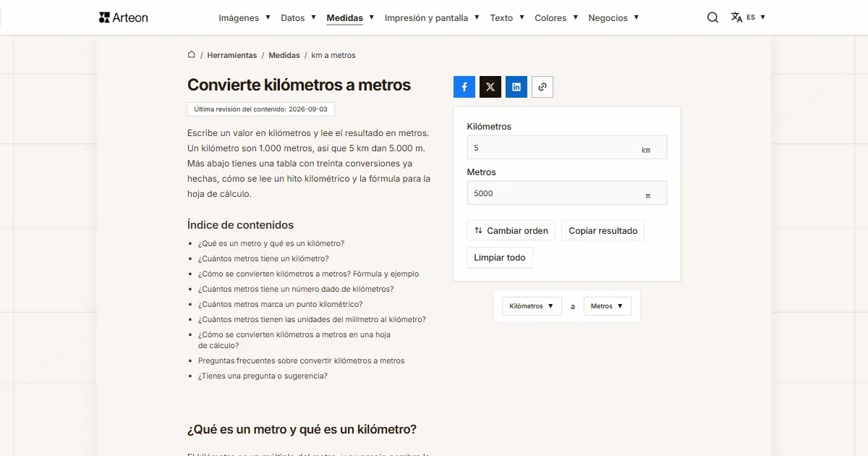Open the 'milímetro al kilómetro' units link

pos(312,320)
